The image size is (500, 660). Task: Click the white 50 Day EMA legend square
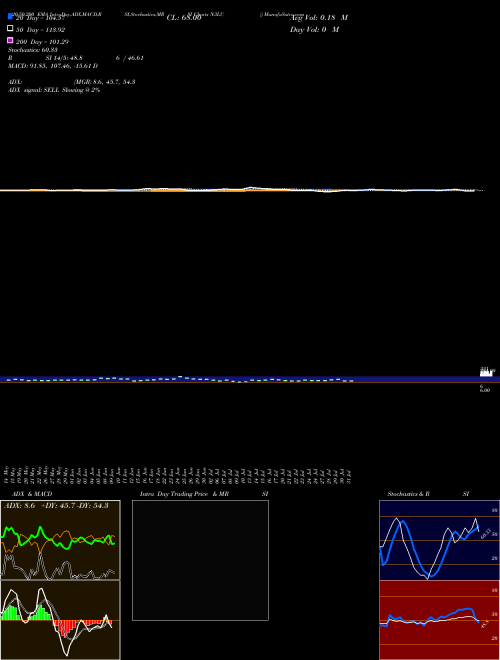click(x=10, y=28)
